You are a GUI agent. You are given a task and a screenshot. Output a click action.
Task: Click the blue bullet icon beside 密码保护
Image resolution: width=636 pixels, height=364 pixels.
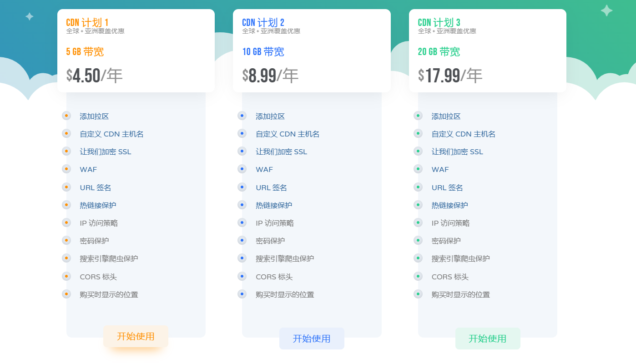pos(242,240)
